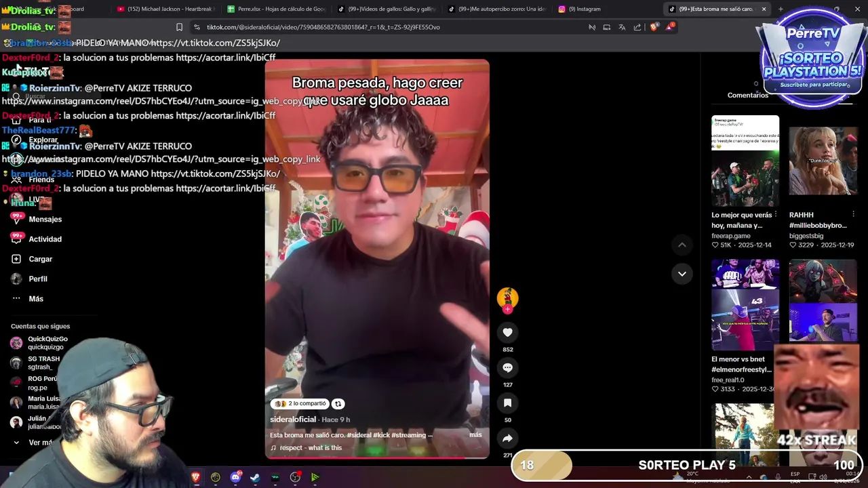The image size is (868, 488).
Task: Bookmark page with address bar bookmark icon
Action: tap(179, 27)
